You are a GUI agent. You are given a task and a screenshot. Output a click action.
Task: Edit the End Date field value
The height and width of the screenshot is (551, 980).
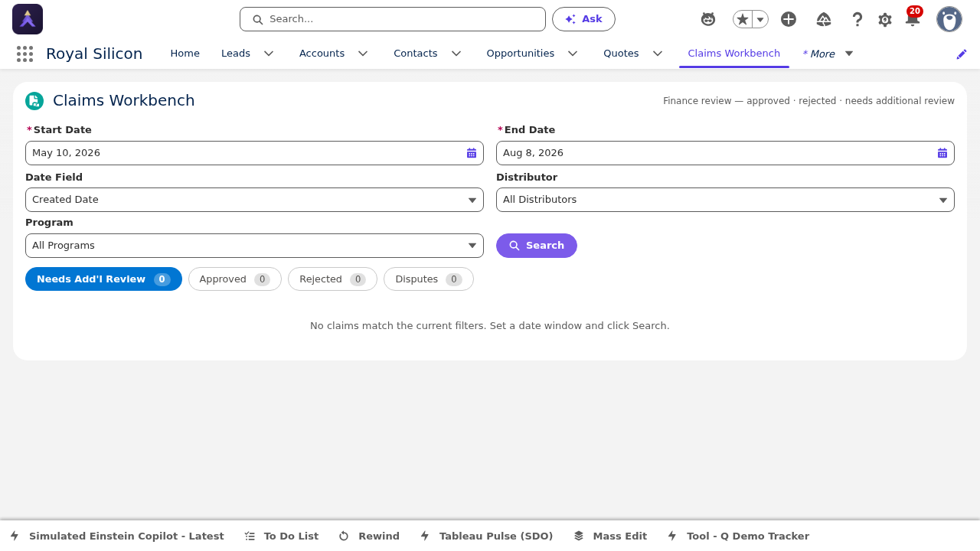coord(725,153)
